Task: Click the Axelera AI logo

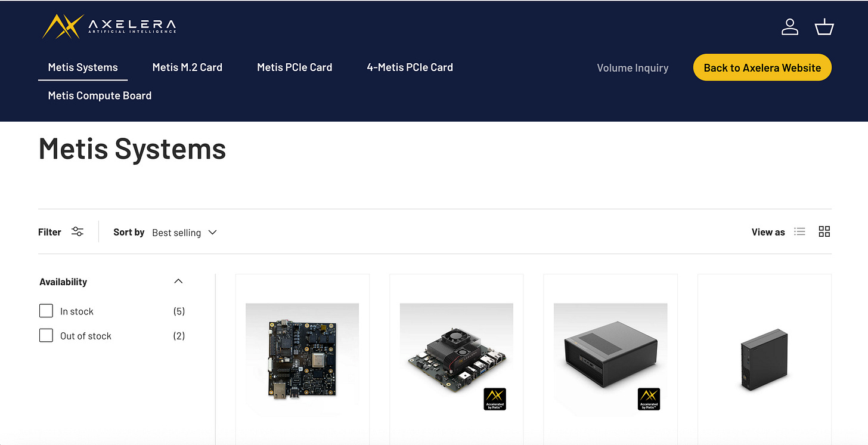Action: click(109, 26)
